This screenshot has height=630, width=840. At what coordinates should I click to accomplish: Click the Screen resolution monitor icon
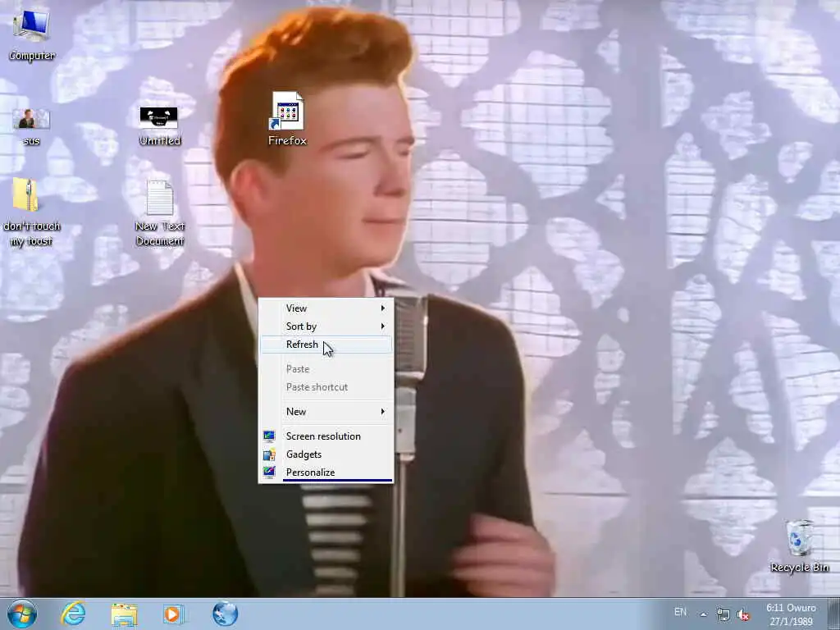pos(269,436)
